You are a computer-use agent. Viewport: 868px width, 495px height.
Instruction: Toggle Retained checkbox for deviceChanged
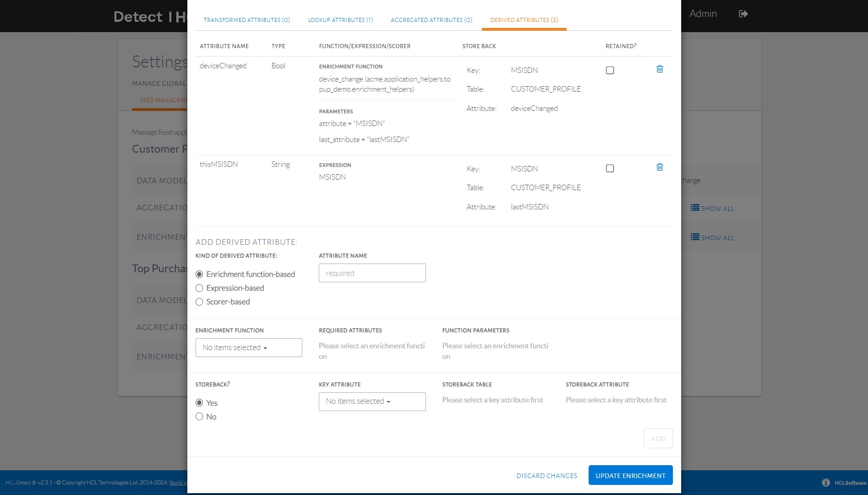(610, 70)
